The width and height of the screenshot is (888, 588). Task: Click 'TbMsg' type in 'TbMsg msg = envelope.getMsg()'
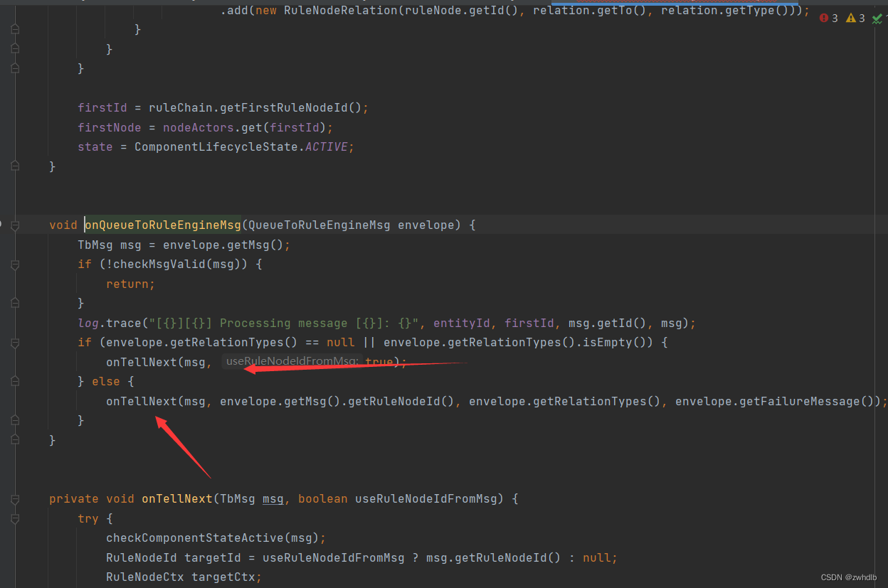point(95,245)
